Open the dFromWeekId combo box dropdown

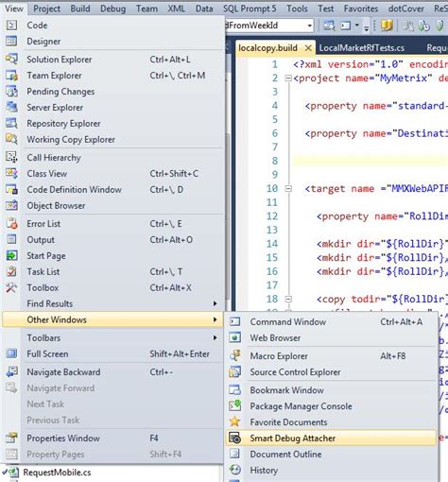click(x=310, y=26)
